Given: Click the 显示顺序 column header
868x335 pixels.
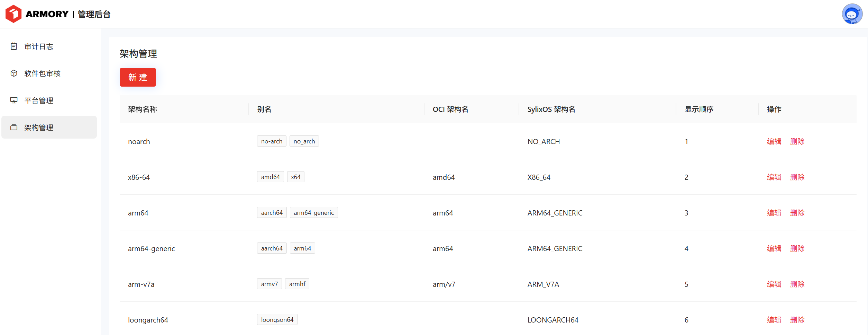Looking at the screenshot, I should click(x=699, y=109).
